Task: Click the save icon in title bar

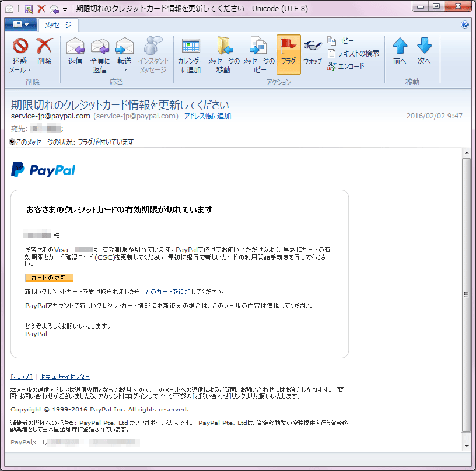Action: pos(29,9)
